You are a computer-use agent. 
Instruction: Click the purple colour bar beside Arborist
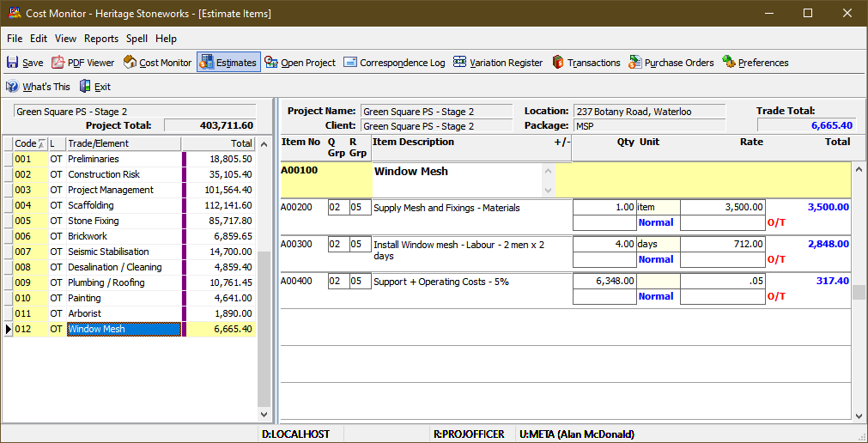[184, 313]
